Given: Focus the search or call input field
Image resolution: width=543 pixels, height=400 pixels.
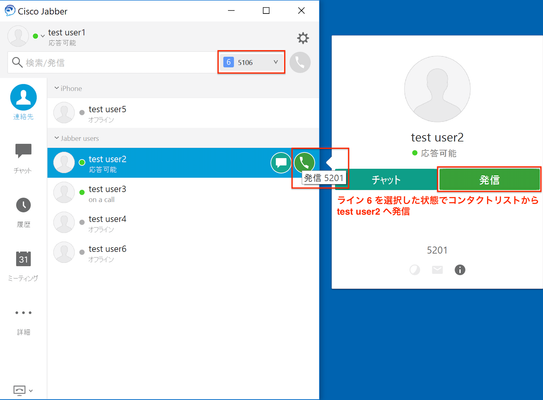Looking at the screenshot, I should pyautogui.click(x=113, y=63).
